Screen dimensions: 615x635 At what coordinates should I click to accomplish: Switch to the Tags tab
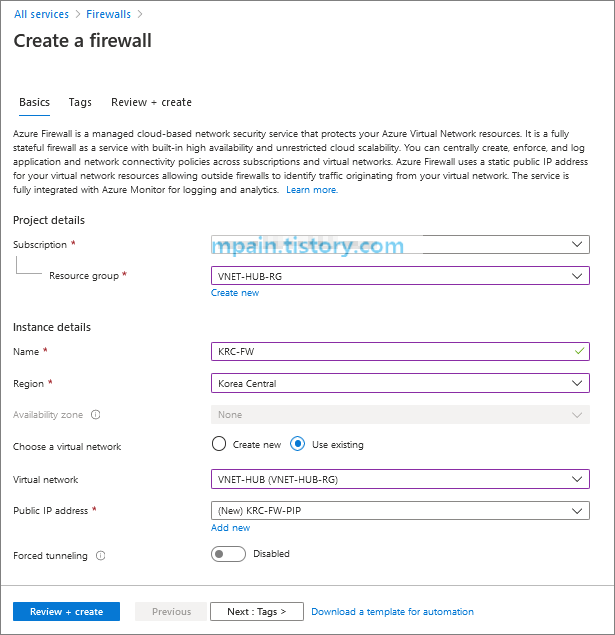point(80,102)
